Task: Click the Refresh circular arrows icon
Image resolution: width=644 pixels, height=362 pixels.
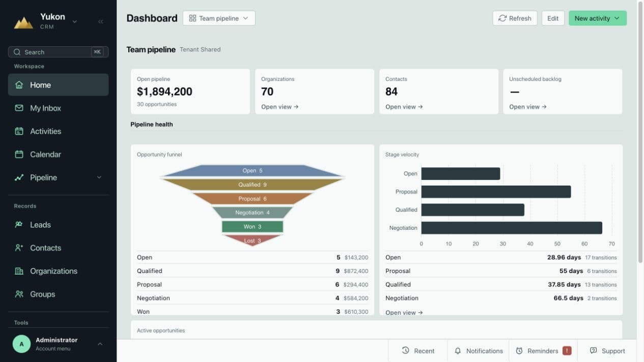Action: tap(502, 18)
